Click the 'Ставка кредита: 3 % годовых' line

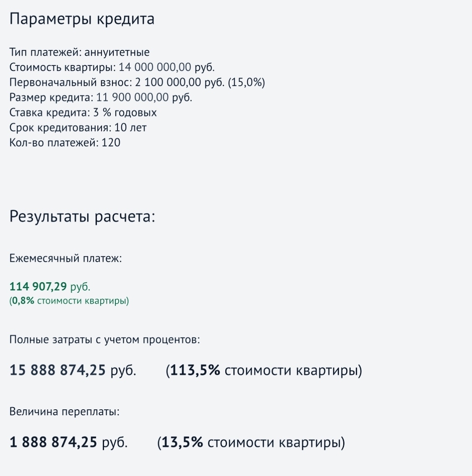tap(83, 113)
